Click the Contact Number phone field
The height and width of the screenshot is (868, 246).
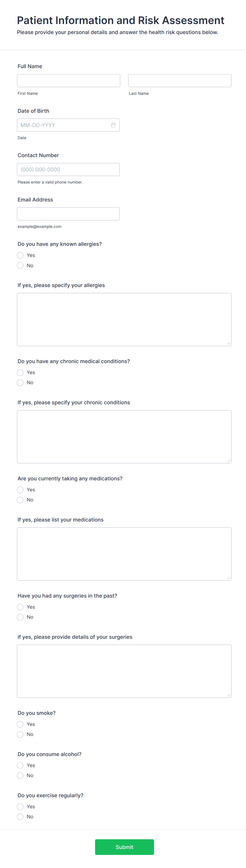pyautogui.click(x=69, y=169)
